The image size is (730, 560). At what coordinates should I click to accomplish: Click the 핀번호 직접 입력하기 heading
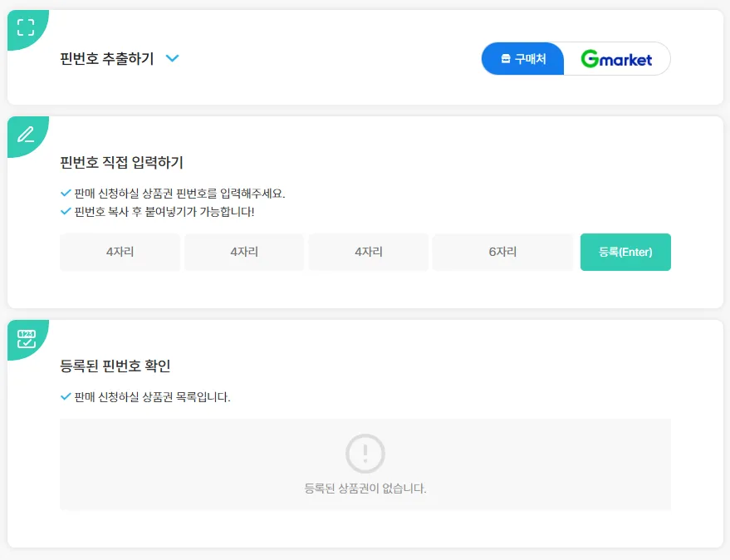(122, 162)
